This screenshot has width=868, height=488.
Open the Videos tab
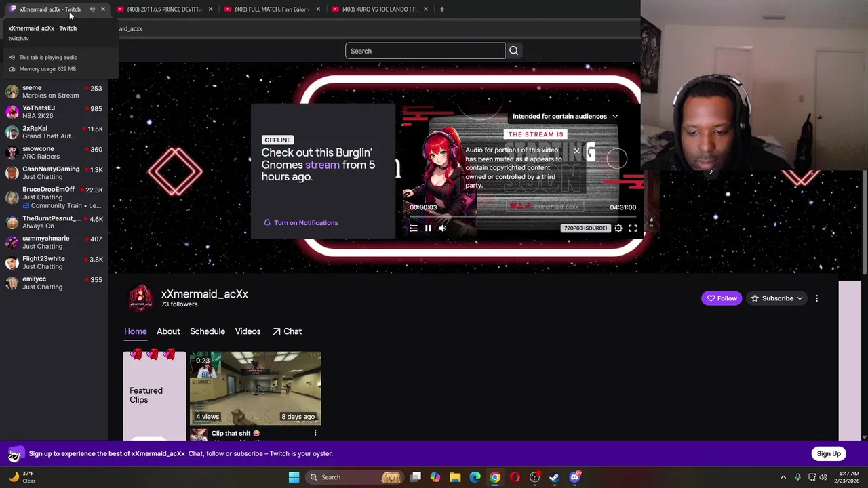tap(248, 331)
